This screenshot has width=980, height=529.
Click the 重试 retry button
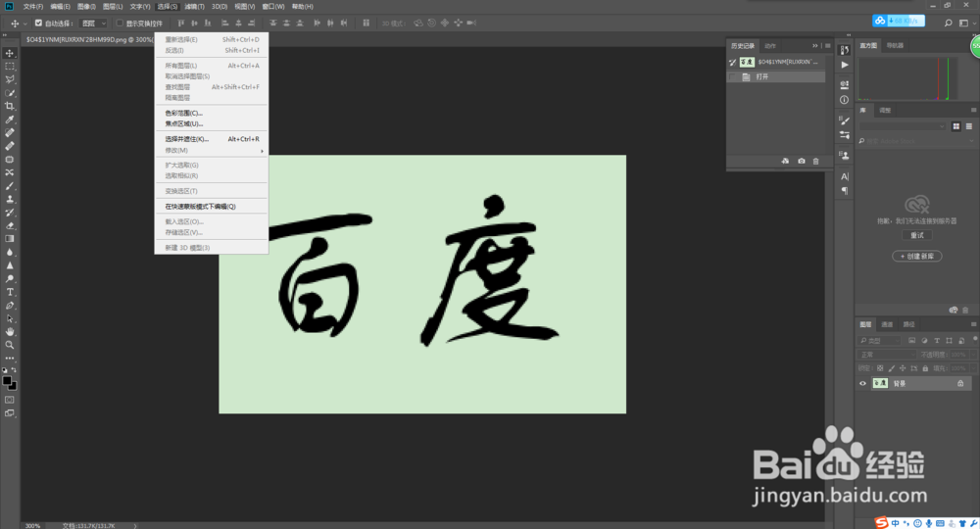(917, 235)
